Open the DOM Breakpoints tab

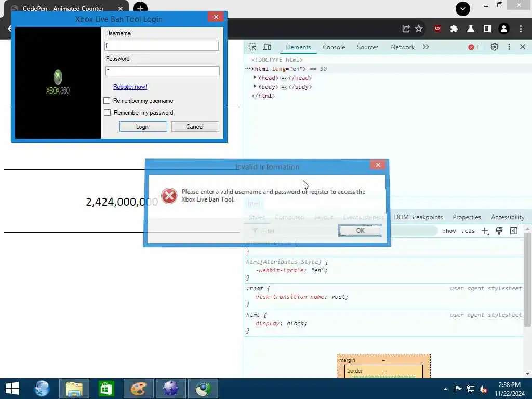[x=418, y=217]
